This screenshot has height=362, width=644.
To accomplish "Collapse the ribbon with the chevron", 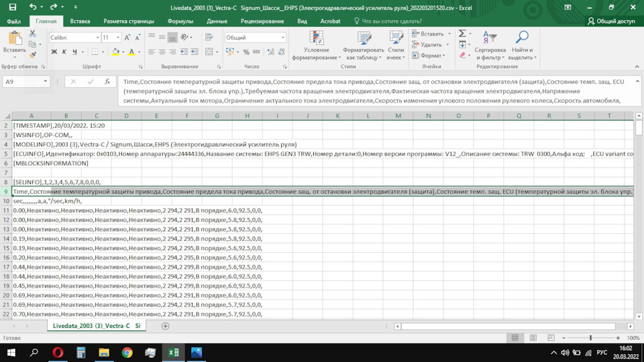I will 637,66.
